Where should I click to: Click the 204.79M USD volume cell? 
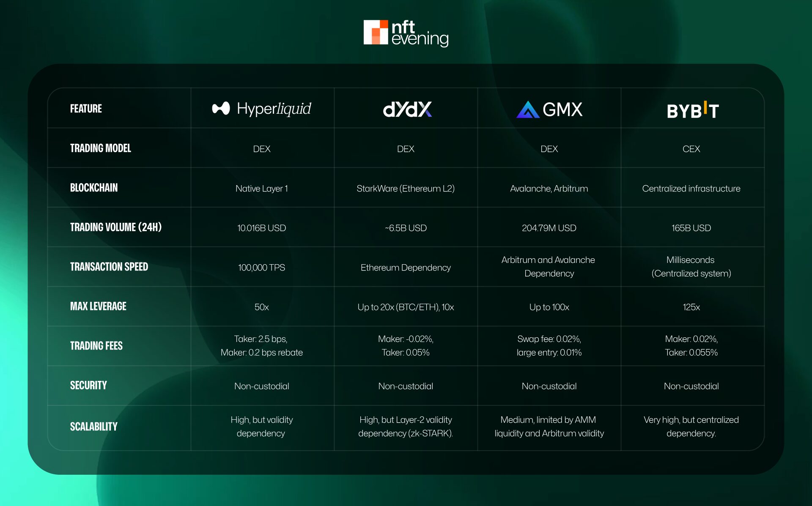[x=549, y=228]
